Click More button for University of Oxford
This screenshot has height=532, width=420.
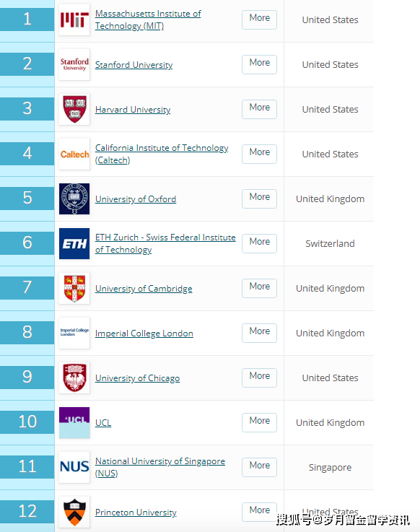[x=259, y=199]
